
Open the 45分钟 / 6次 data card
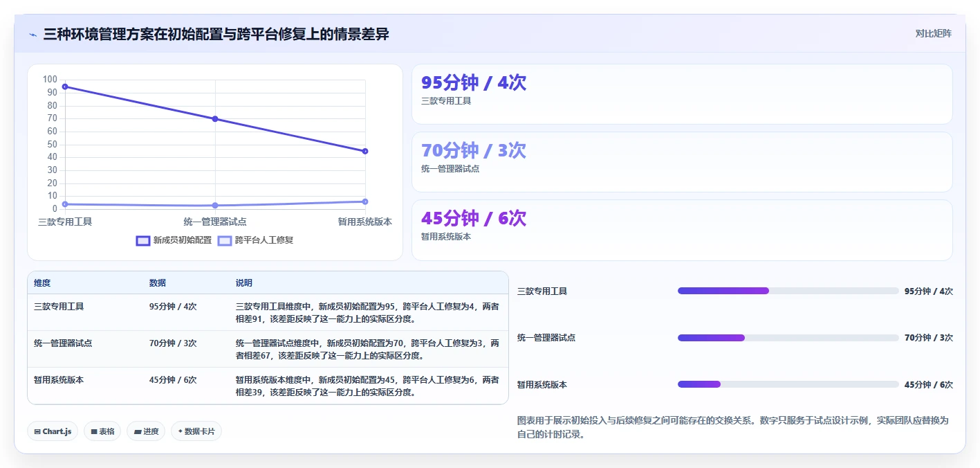pyautogui.click(x=682, y=230)
